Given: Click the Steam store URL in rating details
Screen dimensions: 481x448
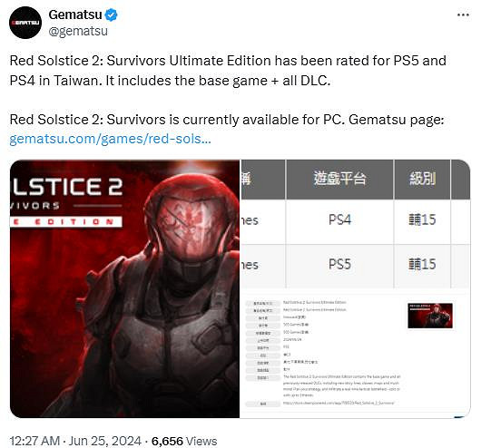Looking at the screenshot, I should tap(339, 403).
